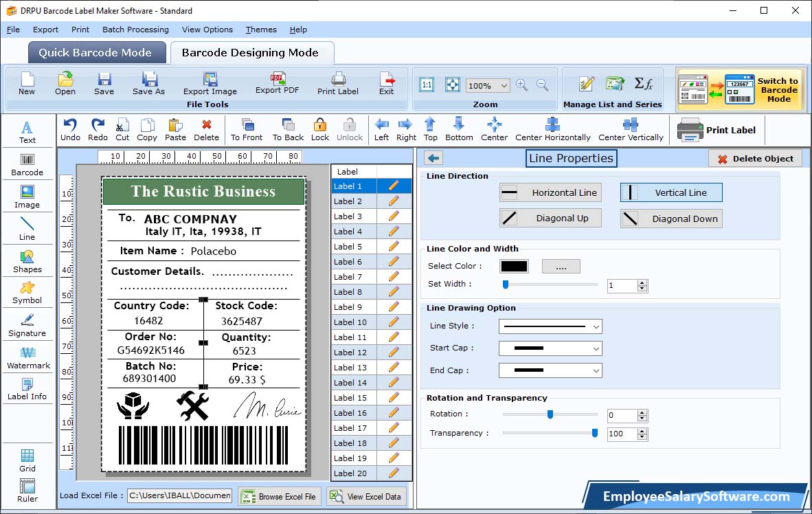The height and width of the screenshot is (514, 812).
Task: Toggle the Ruler display
Action: click(x=27, y=491)
